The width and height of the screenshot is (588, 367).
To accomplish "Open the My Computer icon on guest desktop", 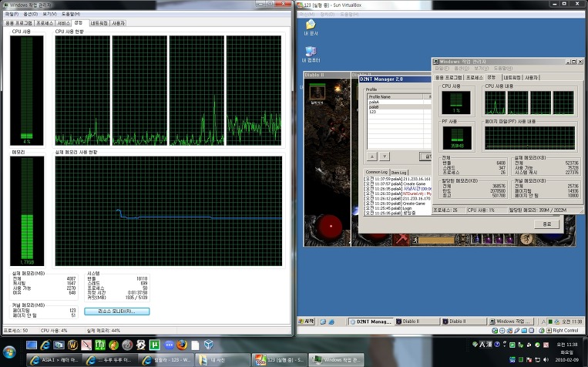I will point(311,55).
